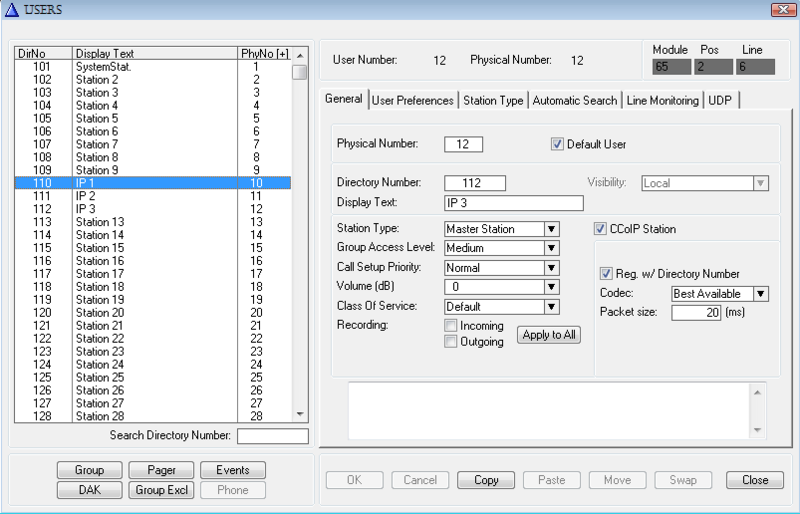Click the Display Text input field

click(x=514, y=203)
